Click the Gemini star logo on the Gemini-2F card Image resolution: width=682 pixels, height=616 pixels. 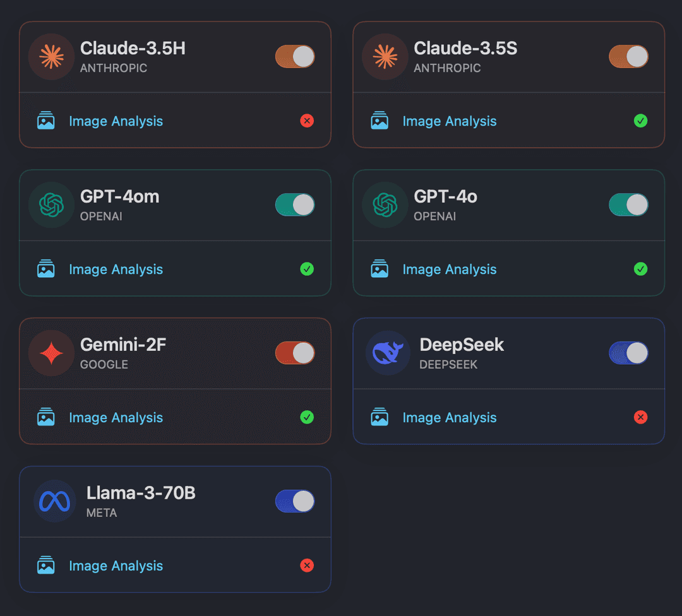[51, 353]
